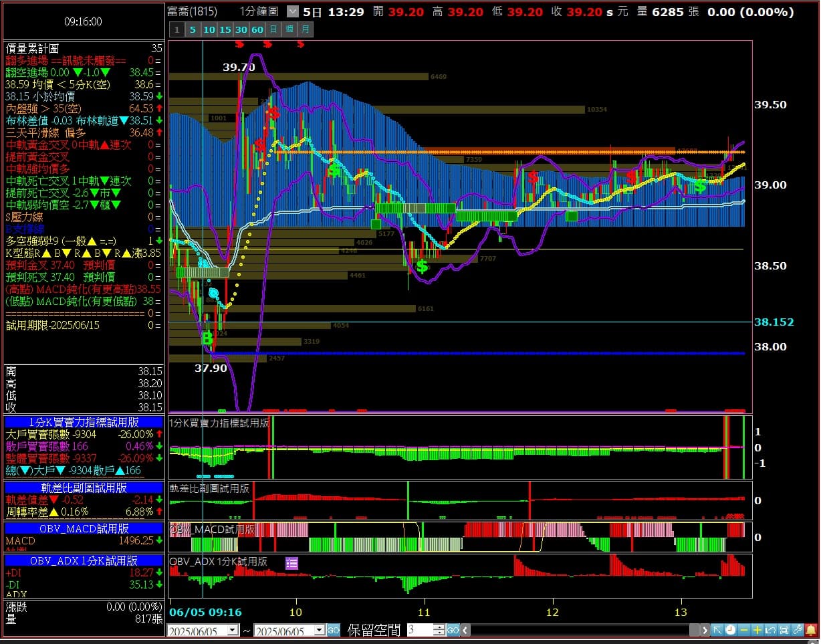Switch to 60-minute timeframe tab
Image resolution: width=821 pixels, height=644 pixels.
click(x=257, y=29)
